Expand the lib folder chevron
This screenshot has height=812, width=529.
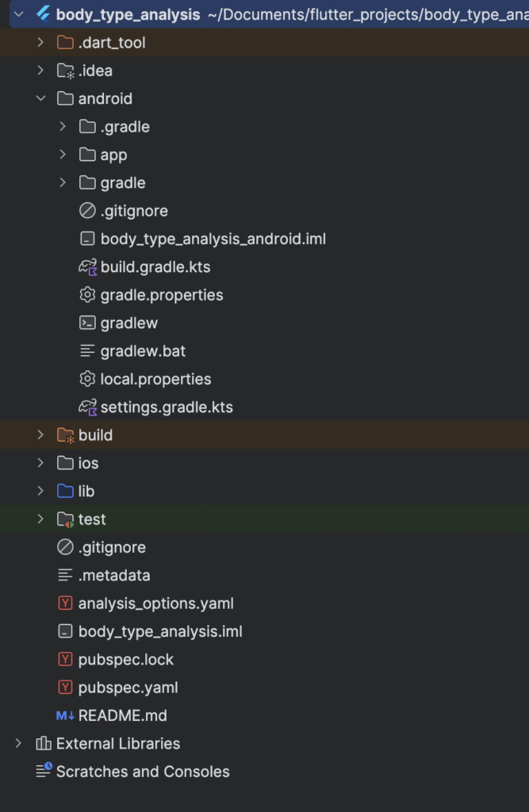click(40, 492)
